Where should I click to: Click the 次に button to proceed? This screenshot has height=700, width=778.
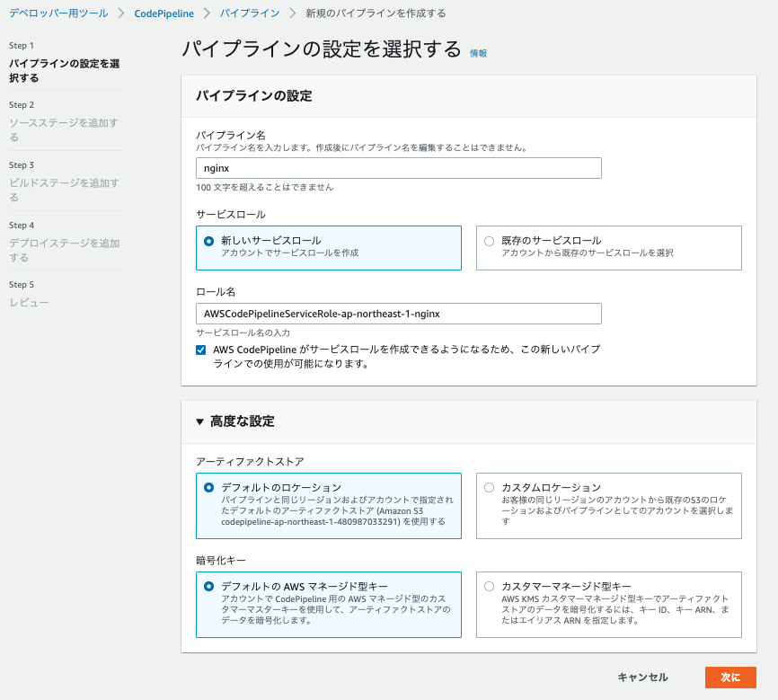coord(730,678)
